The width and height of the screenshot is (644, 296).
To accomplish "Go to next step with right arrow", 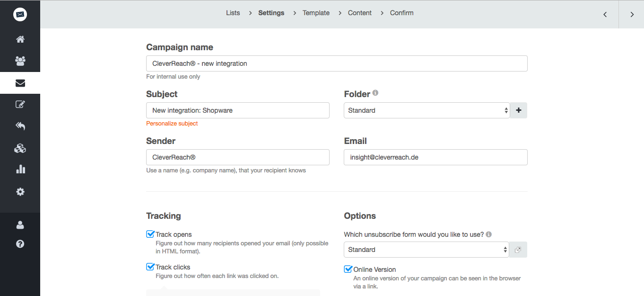I will [x=632, y=15].
